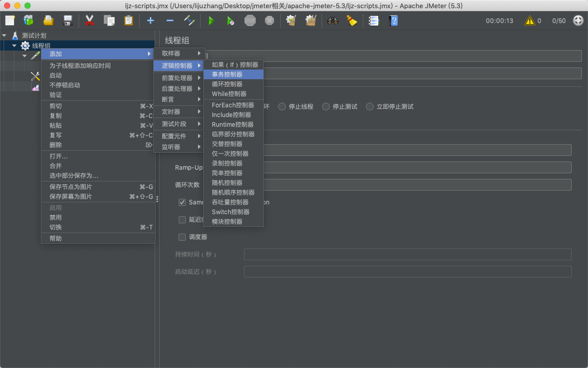Click the Collapse all minus icon
Viewport: 588px width, 368px height.
[x=170, y=20]
